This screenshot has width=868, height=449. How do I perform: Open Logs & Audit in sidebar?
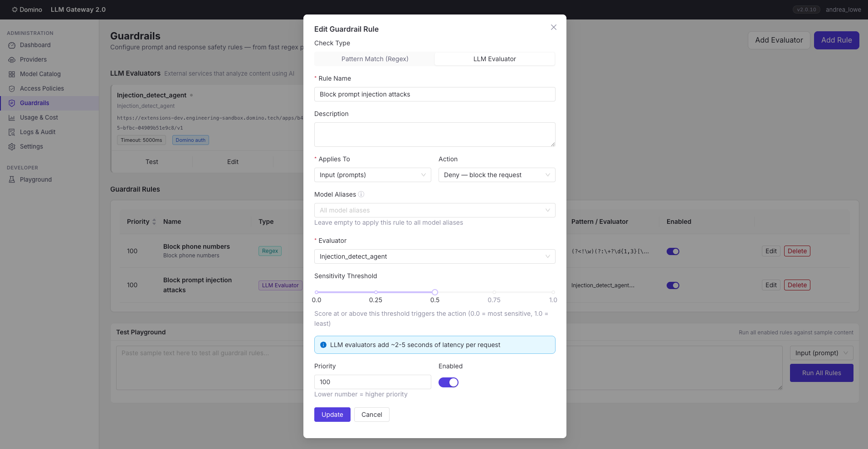(x=49, y=132)
